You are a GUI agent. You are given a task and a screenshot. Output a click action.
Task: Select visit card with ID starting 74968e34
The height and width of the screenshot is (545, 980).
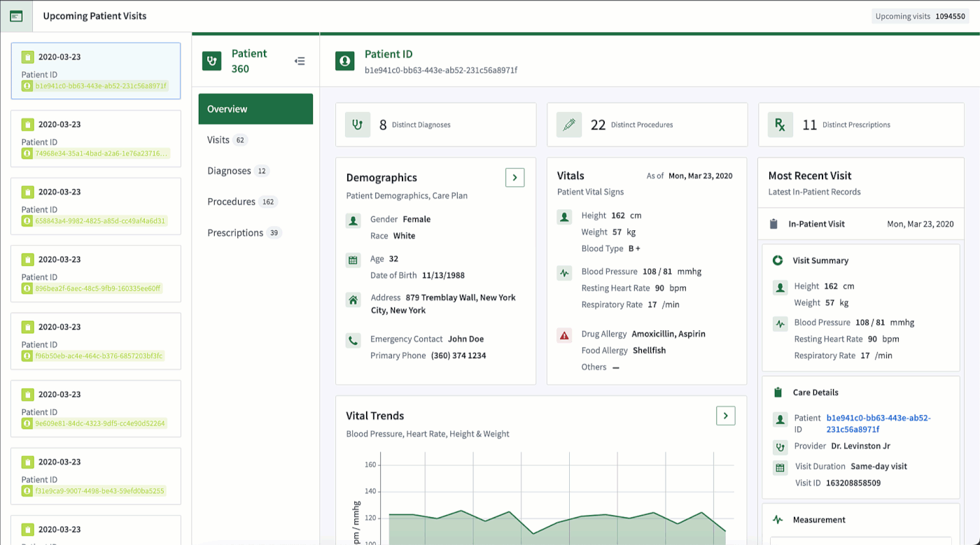[96, 139]
